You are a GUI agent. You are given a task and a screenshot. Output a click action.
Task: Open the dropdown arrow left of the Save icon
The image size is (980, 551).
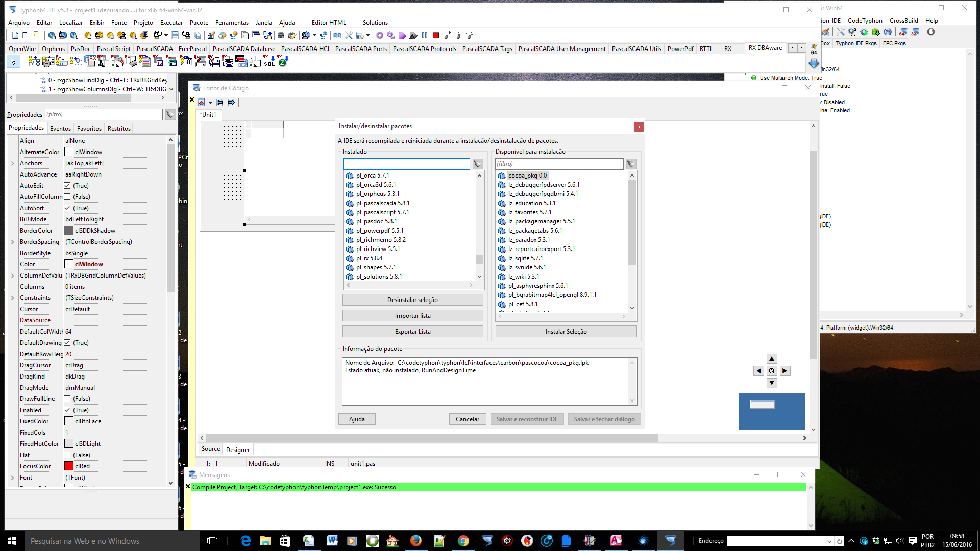tap(166, 35)
